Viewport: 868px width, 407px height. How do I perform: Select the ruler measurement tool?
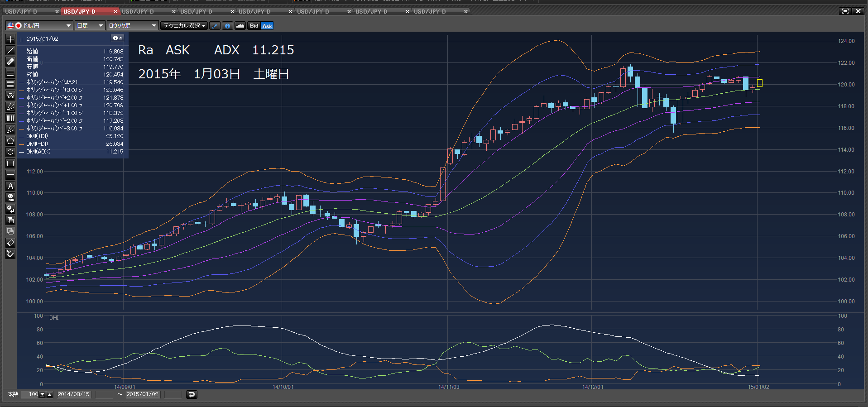click(10, 62)
